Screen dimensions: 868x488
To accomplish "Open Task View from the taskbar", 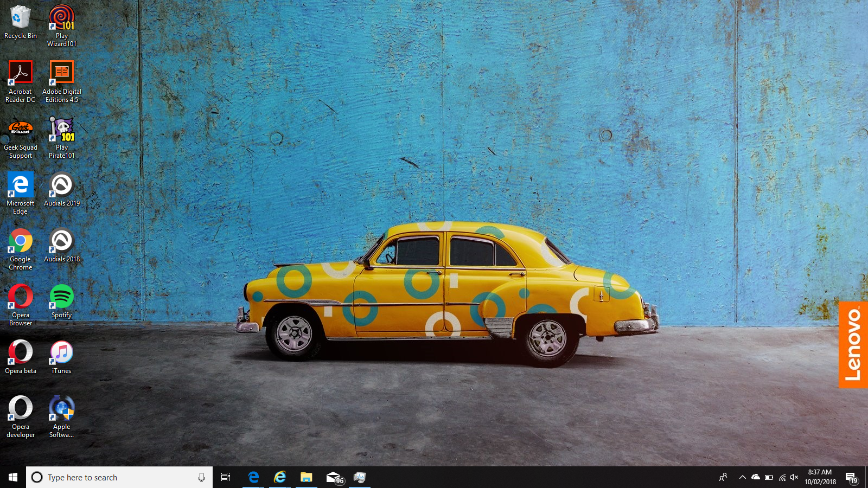I will pyautogui.click(x=226, y=477).
